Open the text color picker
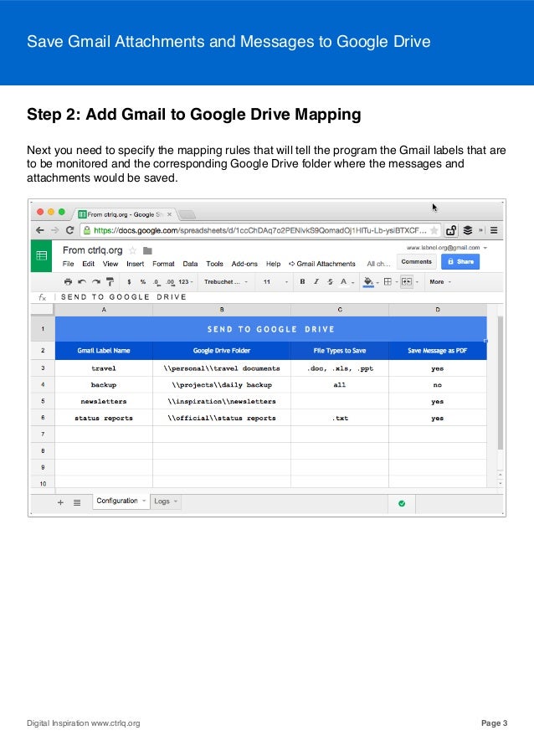The image size is (534, 756). coord(346,282)
